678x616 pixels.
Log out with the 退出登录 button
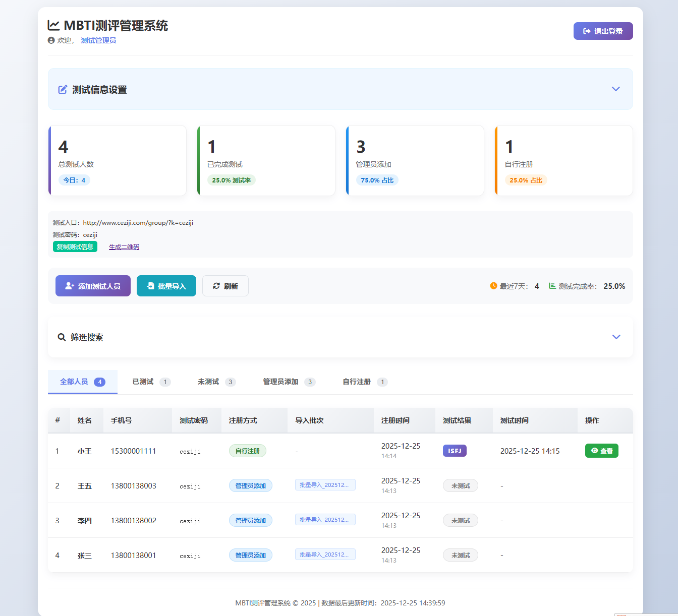[x=603, y=31]
